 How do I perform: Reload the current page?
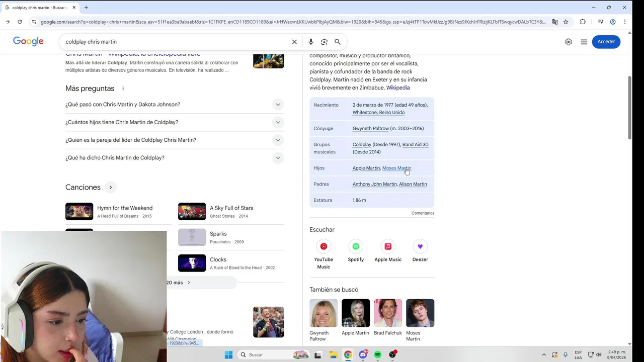[20, 22]
